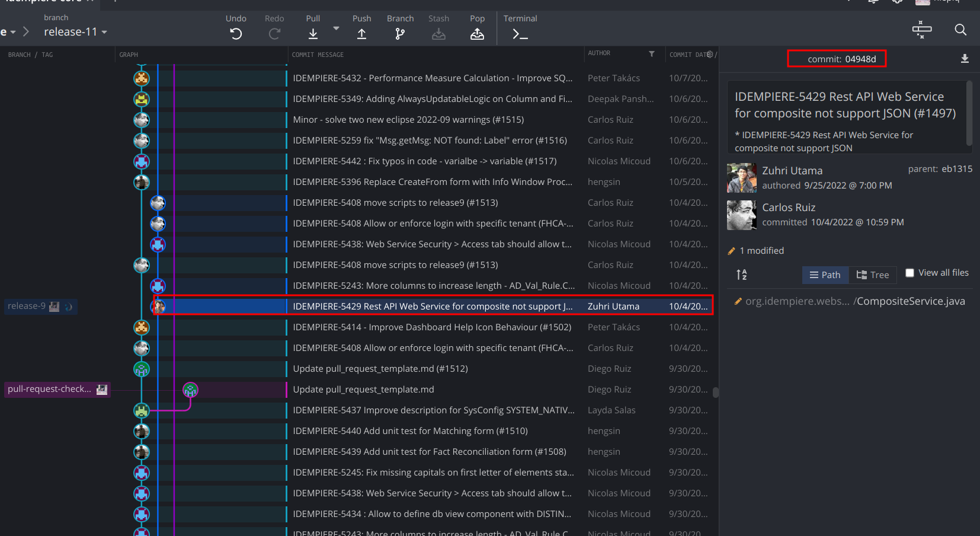980x536 pixels.
Task: Select commit IDEMPIERE-5440 Add unit test Matching form
Action: tap(410, 431)
